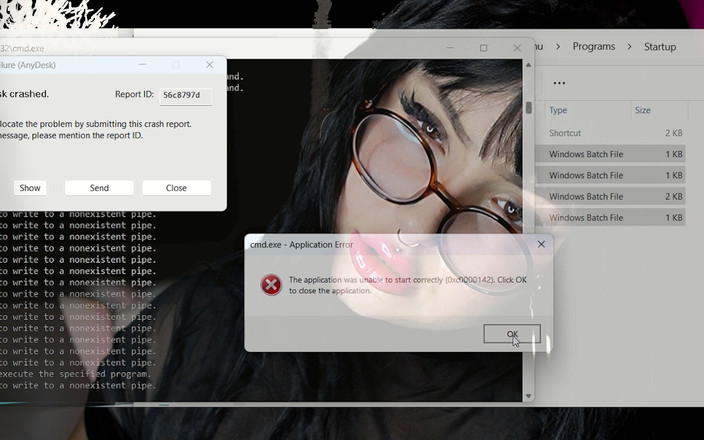Sort files by the Size column
The image size is (704, 440).
point(643,110)
